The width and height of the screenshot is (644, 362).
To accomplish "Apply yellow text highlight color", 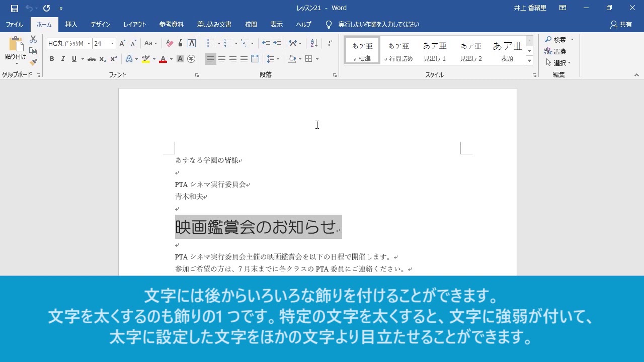I will click(146, 59).
